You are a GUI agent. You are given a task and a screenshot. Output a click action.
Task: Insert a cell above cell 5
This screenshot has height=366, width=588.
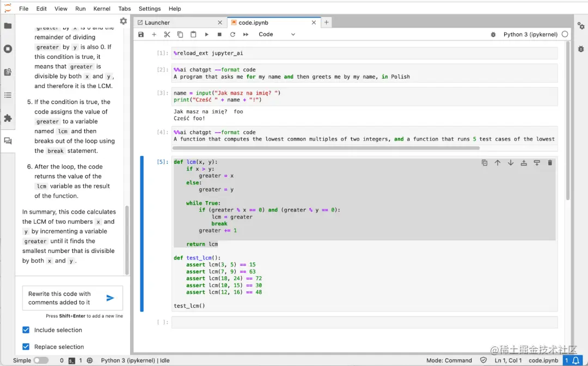tap(524, 163)
